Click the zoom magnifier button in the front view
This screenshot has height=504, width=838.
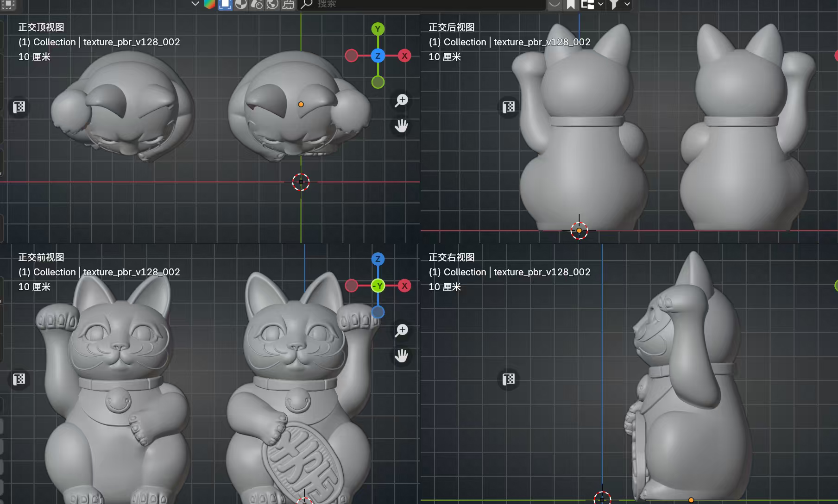[x=402, y=330]
